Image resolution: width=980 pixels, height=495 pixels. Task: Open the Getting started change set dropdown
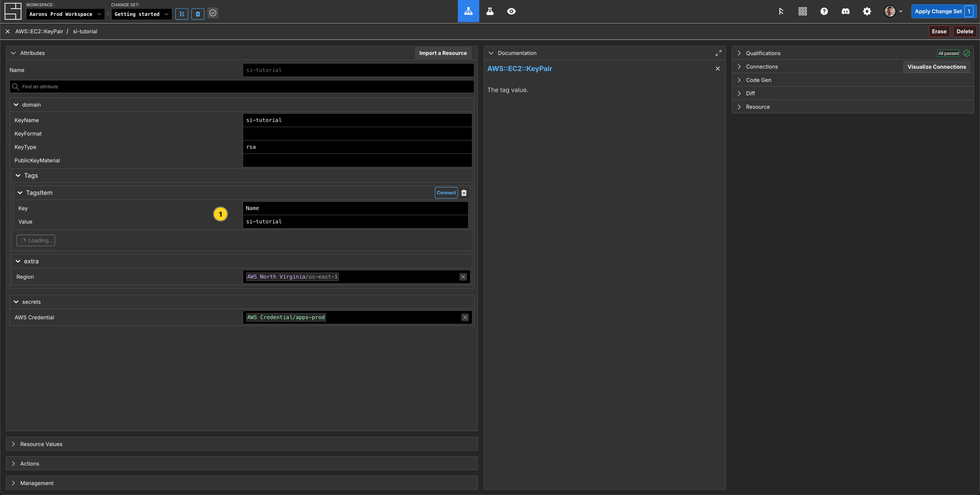tap(141, 14)
